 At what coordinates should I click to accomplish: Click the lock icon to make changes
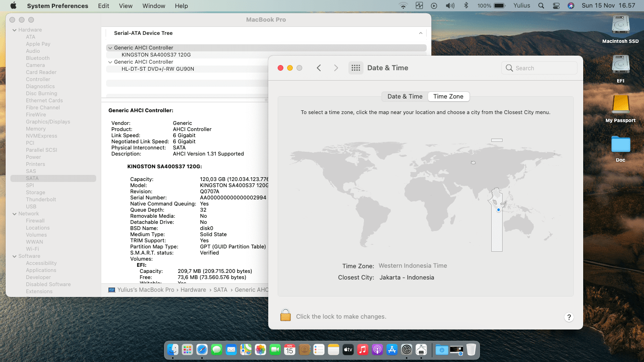(285, 315)
